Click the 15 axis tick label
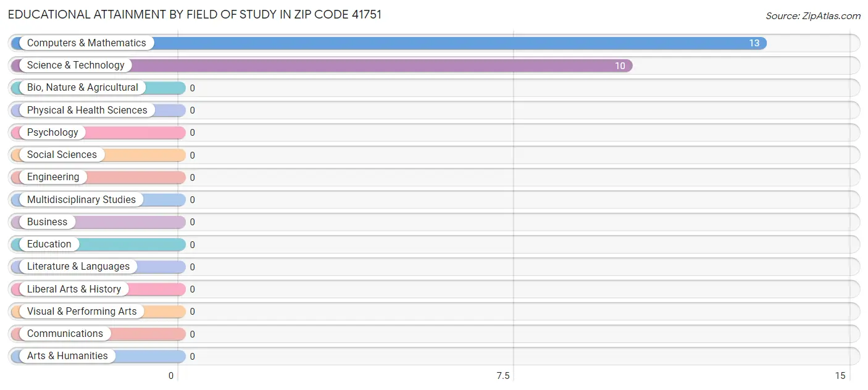The height and width of the screenshot is (390, 868). tap(840, 376)
